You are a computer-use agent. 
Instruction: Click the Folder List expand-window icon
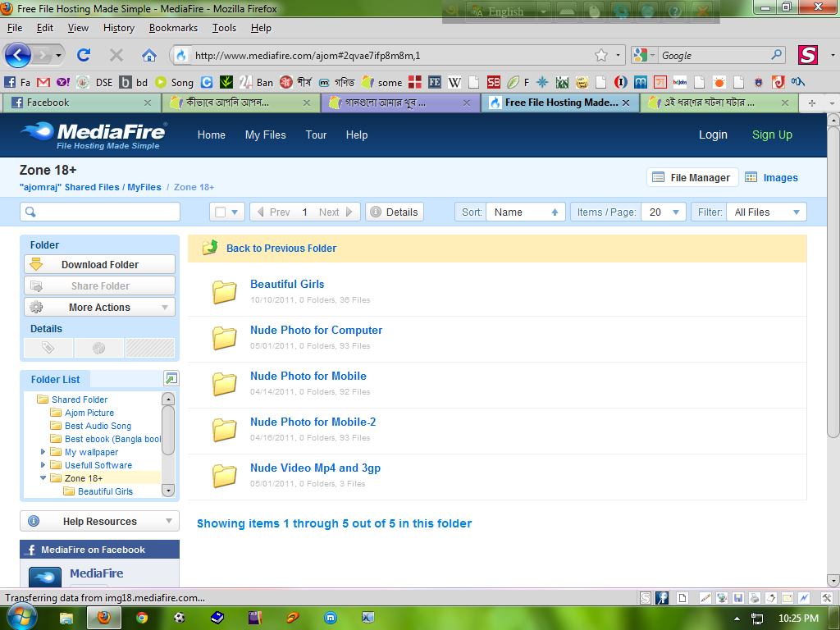point(171,378)
